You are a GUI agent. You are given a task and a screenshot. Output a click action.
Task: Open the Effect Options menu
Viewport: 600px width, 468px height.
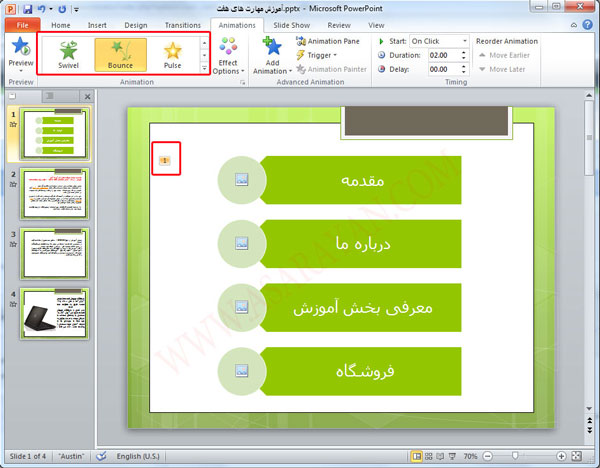pyautogui.click(x=227, y=55)
